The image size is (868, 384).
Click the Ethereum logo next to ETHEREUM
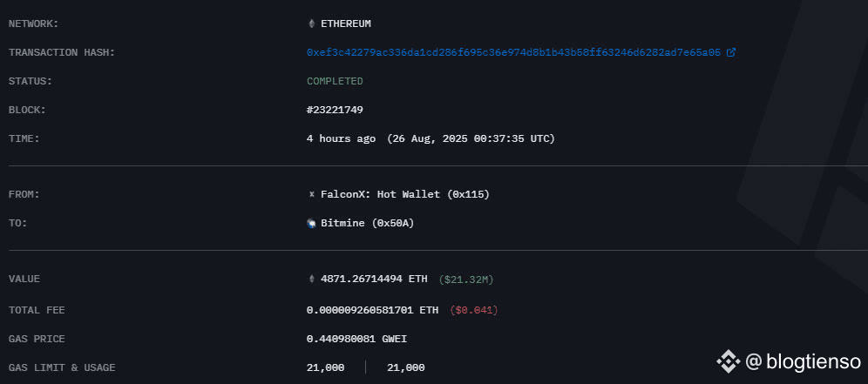pyautogui.click(x=311, y=24)
